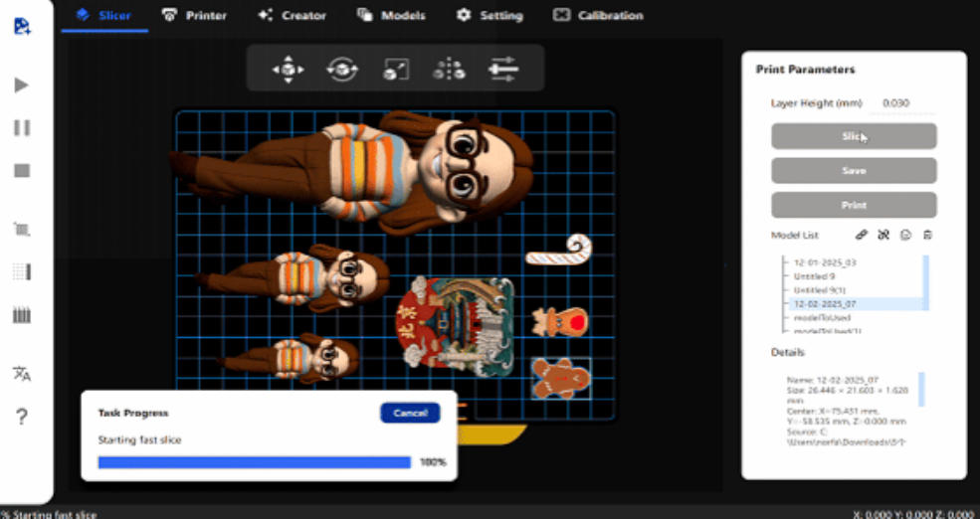980x519 pixels.
Task: Select Untitled 9 in the Model List
Action: [815, 276]
